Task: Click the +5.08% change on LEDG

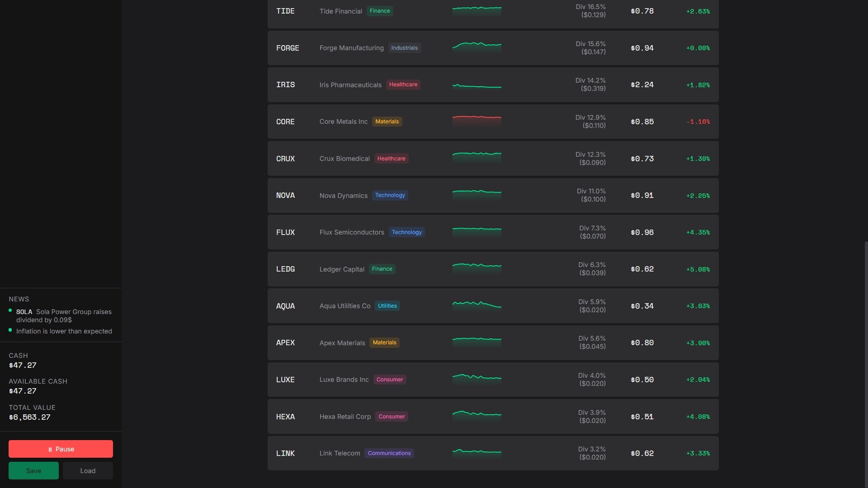Action: (698, 269)
